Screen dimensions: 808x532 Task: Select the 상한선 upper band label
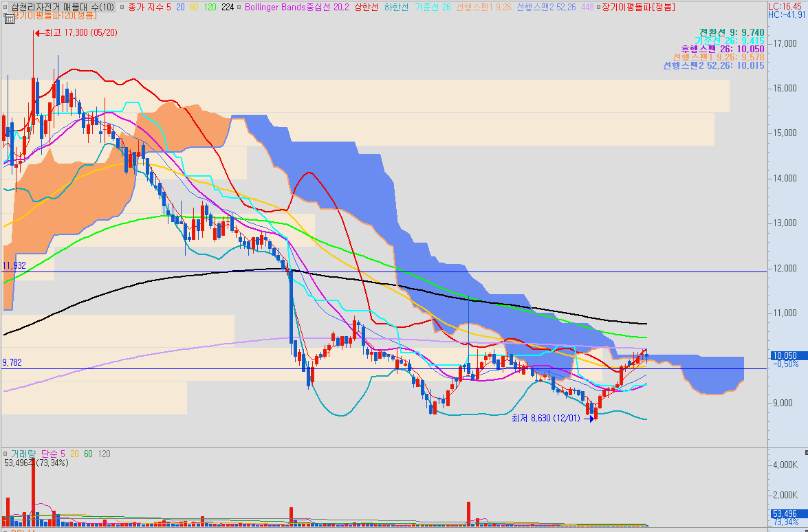[x=367, y=7]
